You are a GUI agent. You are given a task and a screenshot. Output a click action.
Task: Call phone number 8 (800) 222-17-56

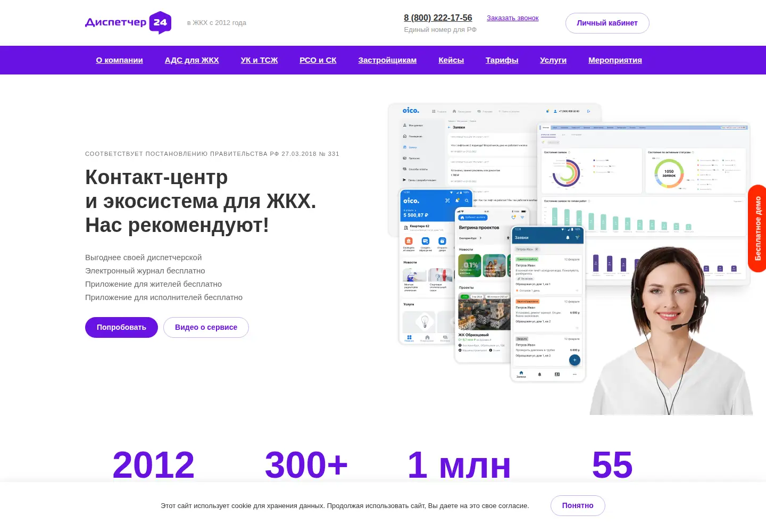tap(438, 18)
